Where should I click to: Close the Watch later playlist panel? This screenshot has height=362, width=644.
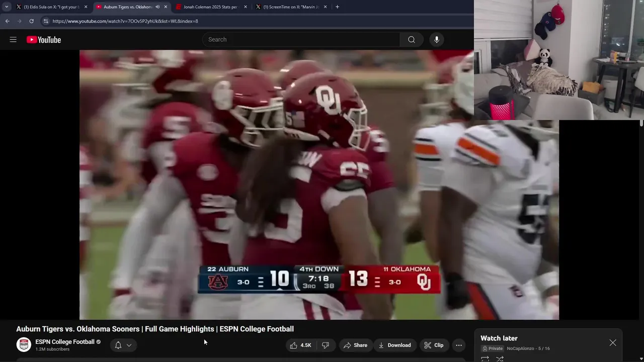pos(613,343)
